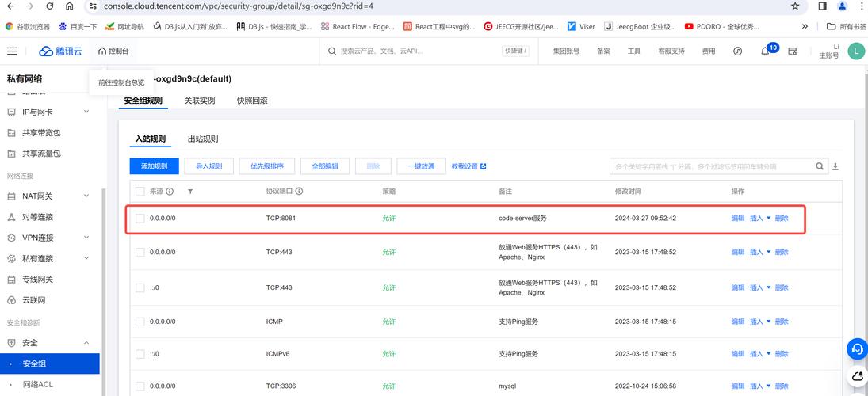Open the customer service headset floating button
This screenshot has width=868, height=396.
click(x=858, y=349)
